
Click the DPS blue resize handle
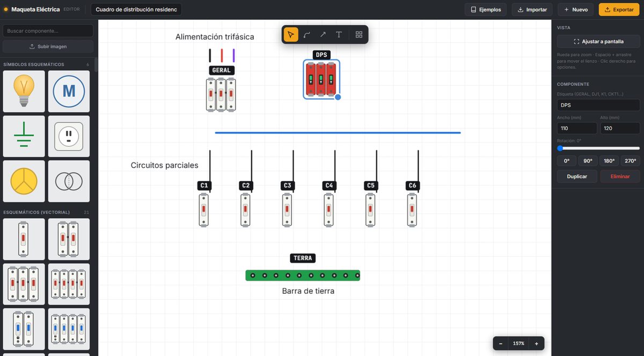(x=338, y=97)
